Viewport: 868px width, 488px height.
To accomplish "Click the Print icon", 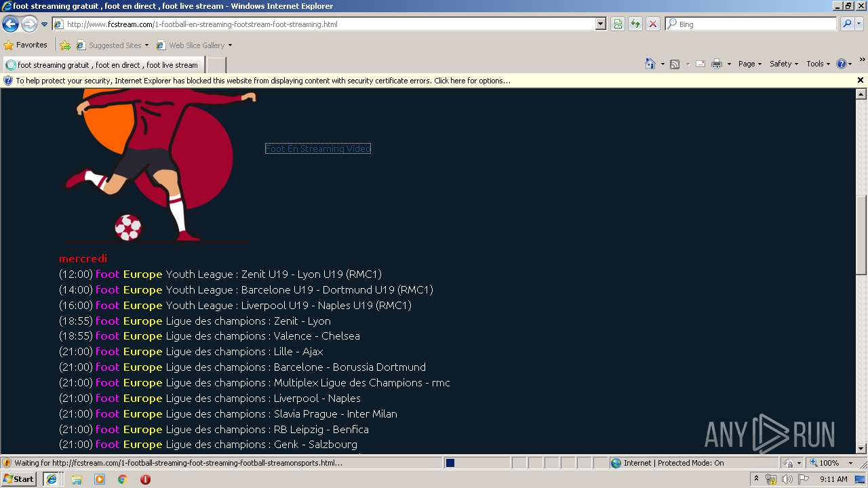I will [x=717, y=64].
